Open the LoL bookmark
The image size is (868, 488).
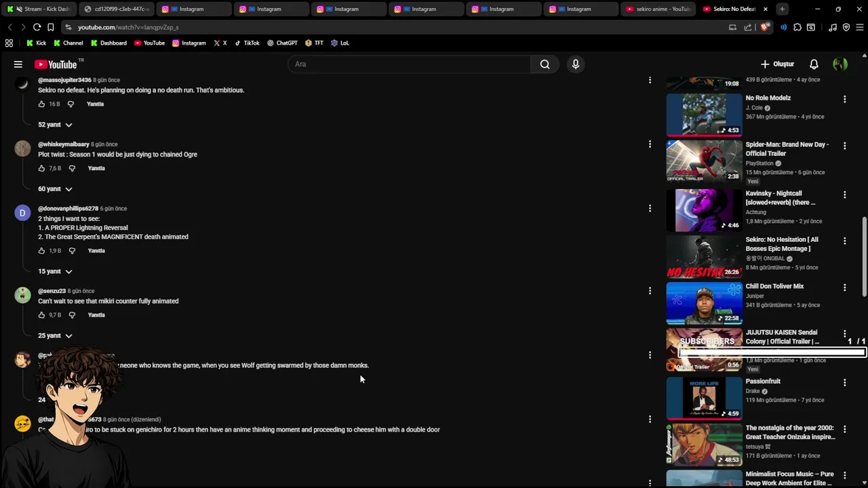340,43
